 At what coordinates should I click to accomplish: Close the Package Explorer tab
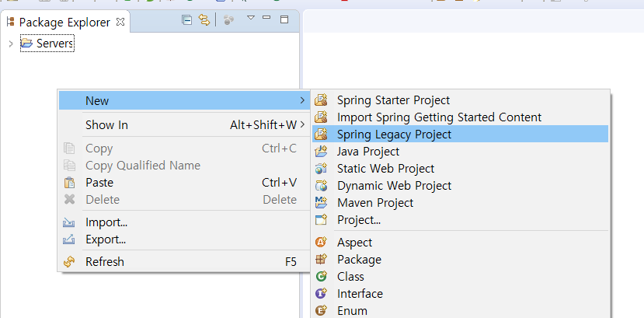pyautogui.click(x=120, y=22)
